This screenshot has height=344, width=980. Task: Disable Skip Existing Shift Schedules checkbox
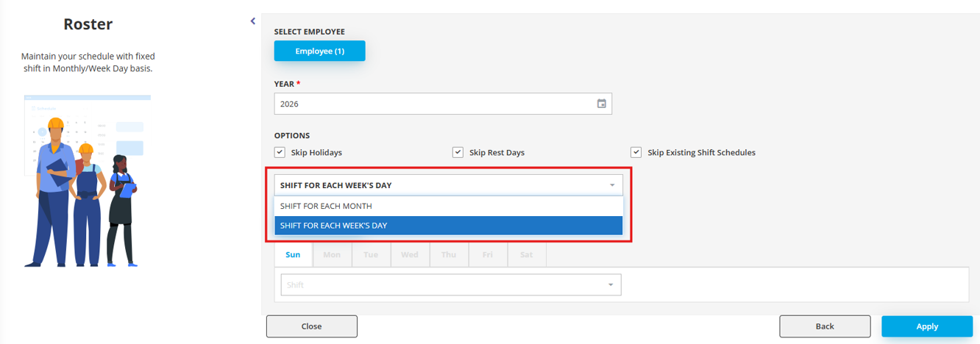[636, 153]
